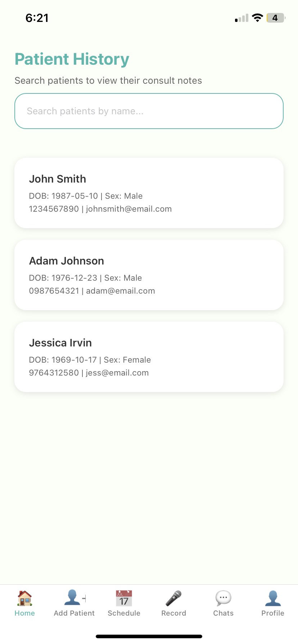Focus the Search patients by name field
298x644 pixels.
(149, 111)
